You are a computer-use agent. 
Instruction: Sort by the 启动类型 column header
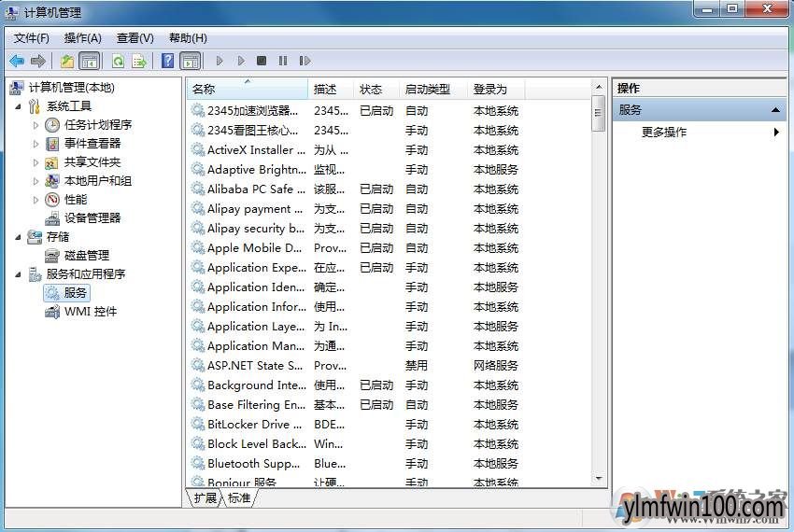pos(433,89)
